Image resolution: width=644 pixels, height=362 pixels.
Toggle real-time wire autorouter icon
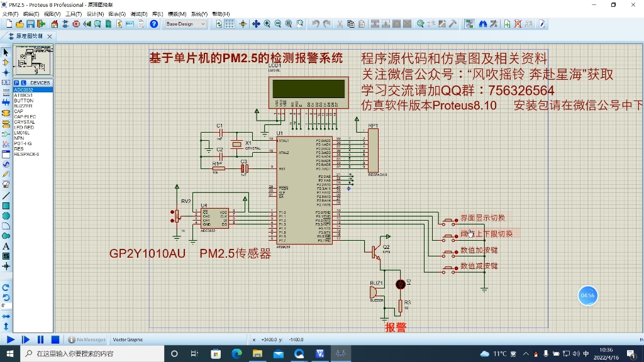469,24
